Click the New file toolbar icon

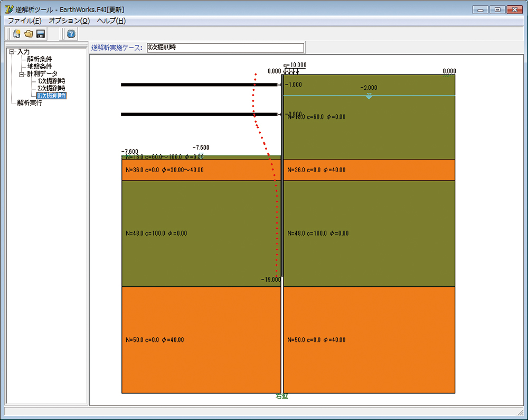tap(17, 34)
